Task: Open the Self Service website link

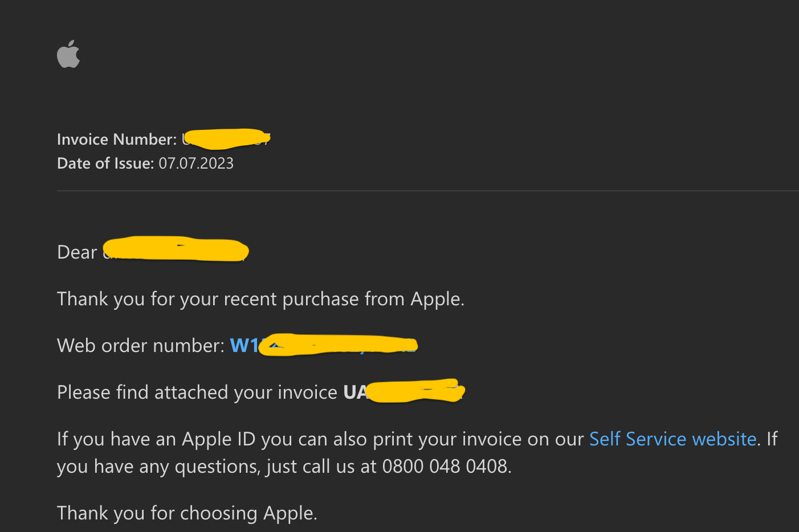Action: [672, 439]
